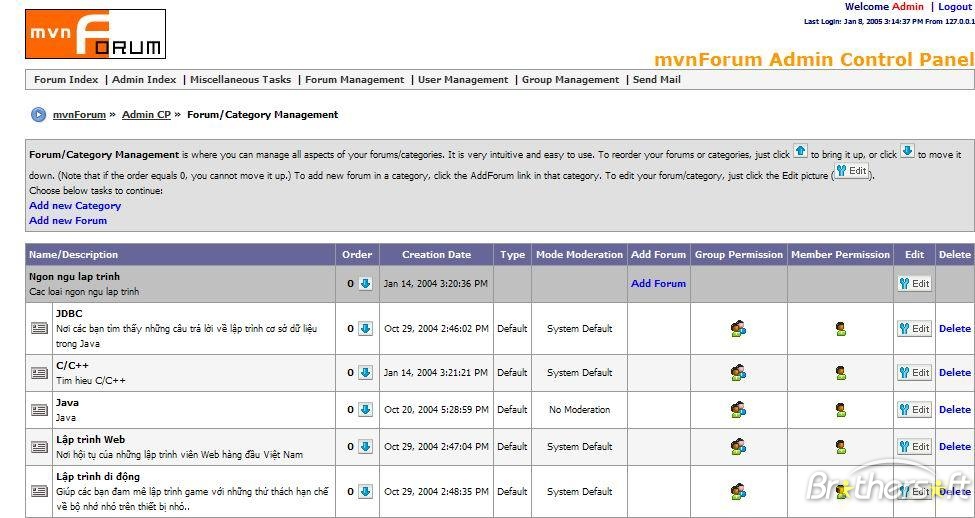Click the Creation Date column header

coord(437,254)
